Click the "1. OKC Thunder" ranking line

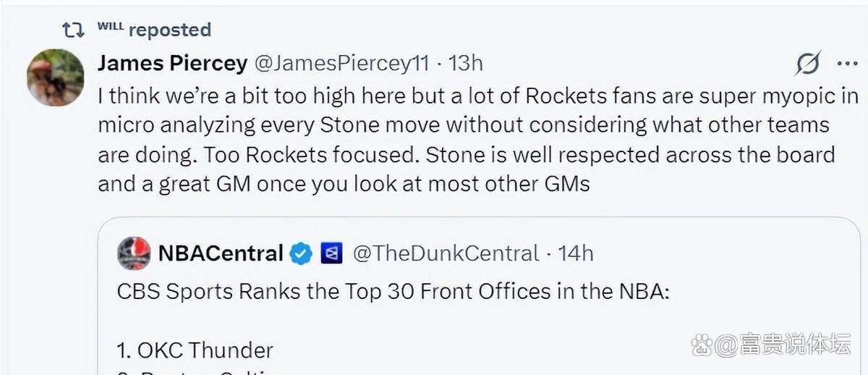coord(195,350)
